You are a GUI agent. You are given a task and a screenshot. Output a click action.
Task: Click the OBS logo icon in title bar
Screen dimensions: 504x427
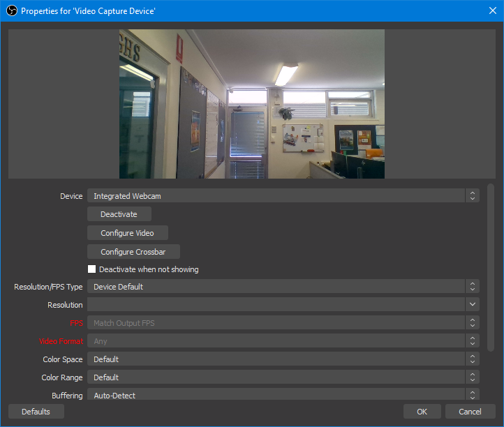click(12, 11)
